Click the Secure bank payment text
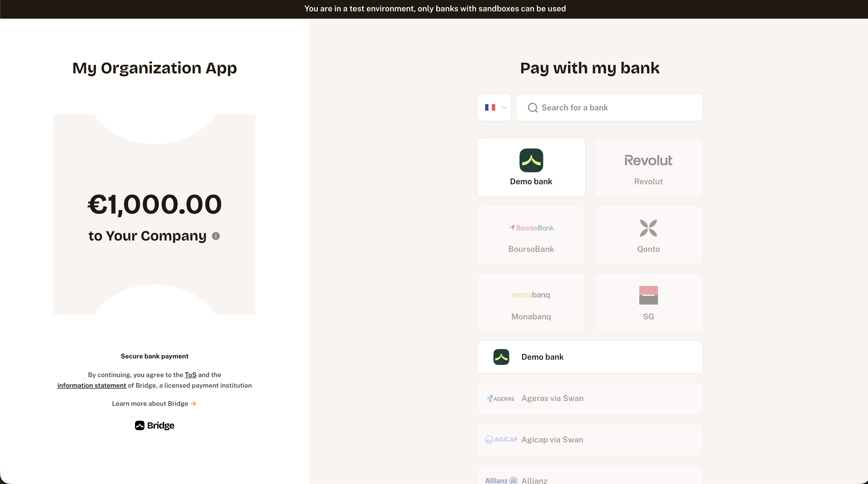 point(154,356)
